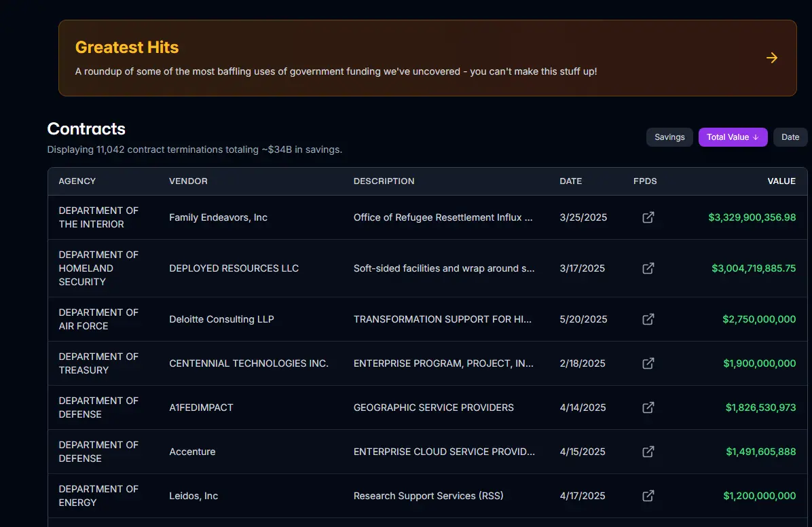Click the Greatest Hits arrow icon
Image resolution: width=812 pixels, height=527 pixels.
coord(772,58)
